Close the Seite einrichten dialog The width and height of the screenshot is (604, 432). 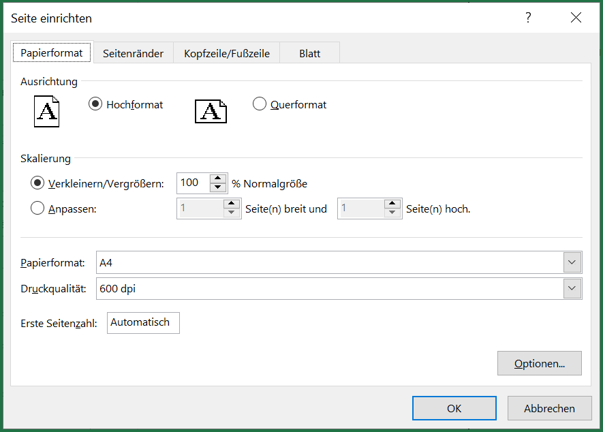[x=576, y=17]
